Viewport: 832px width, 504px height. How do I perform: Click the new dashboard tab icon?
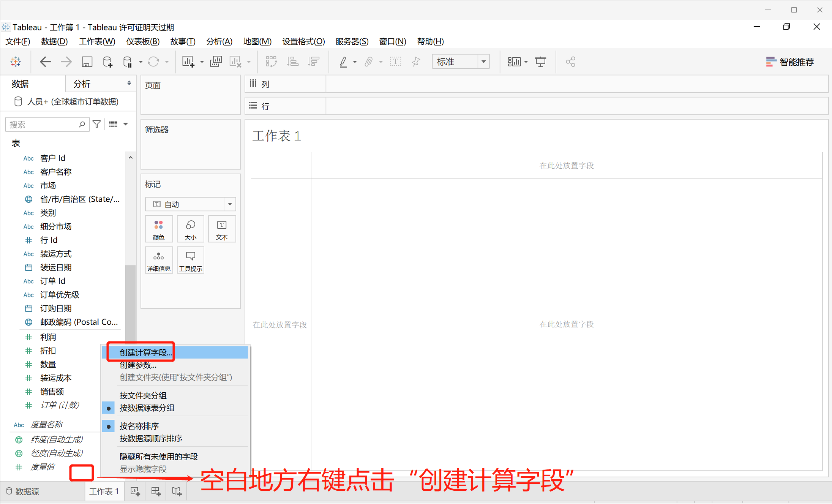(x=156, y=491)
